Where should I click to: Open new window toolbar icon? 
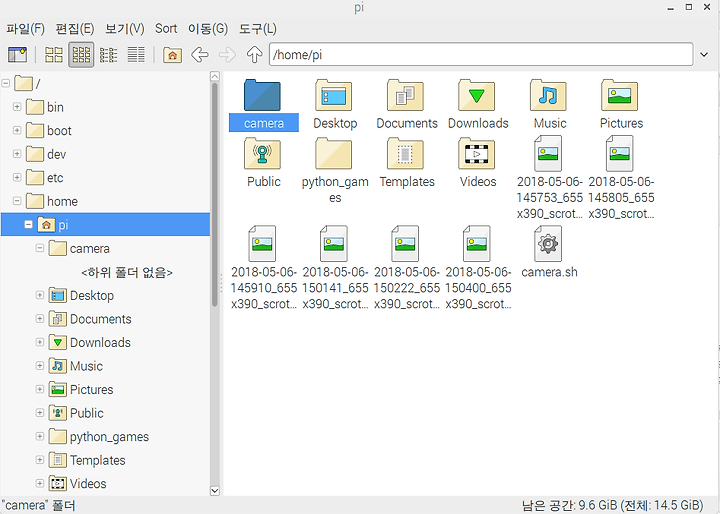(17, 55)
